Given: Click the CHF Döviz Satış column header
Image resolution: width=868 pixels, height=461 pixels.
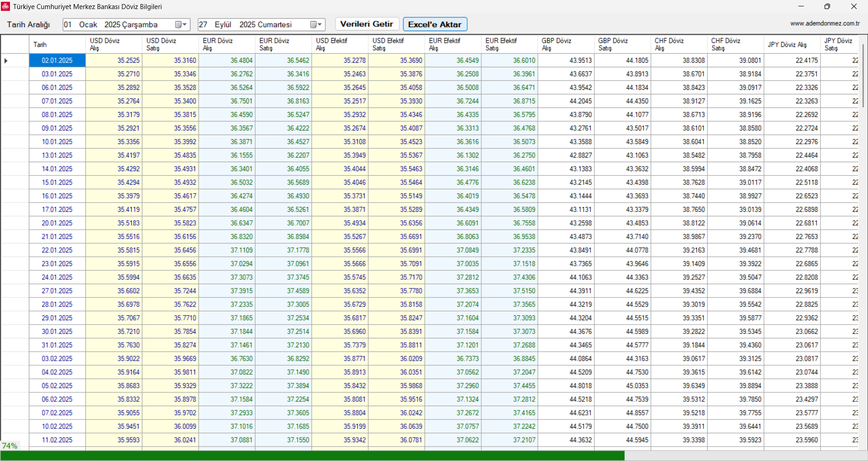Looking at the screenshot, I should (x=735, y=44).
